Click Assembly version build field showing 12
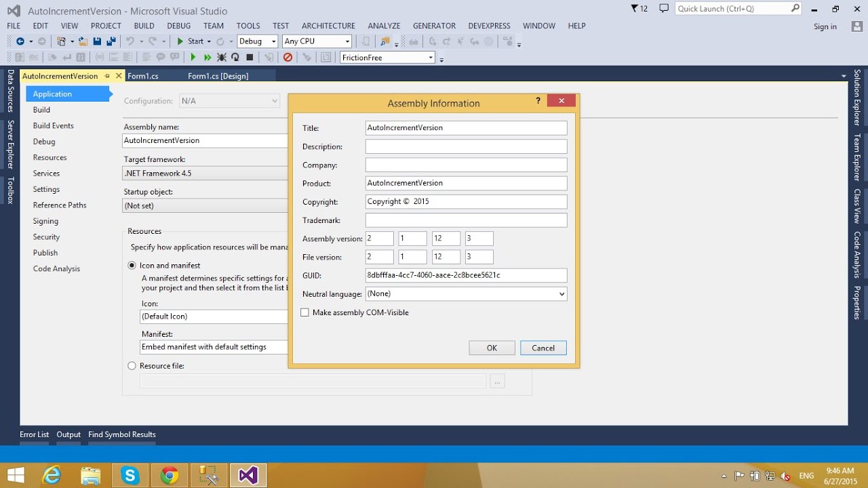The width and height of the screenshot is (868, 488). [446, 239]
